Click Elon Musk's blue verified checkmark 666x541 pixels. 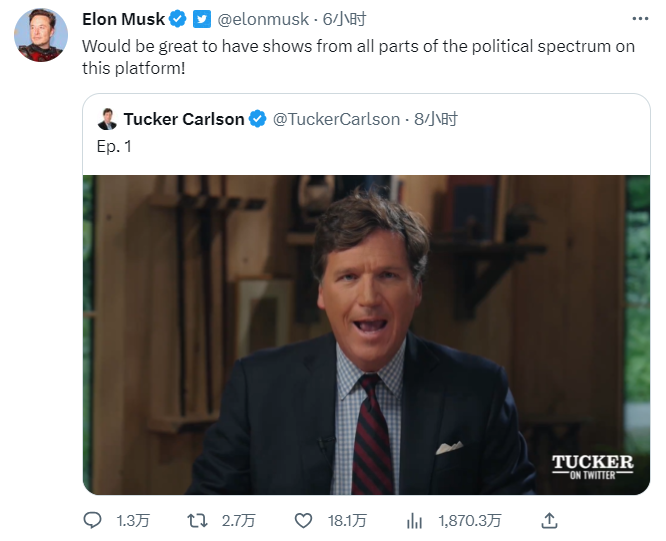pyautogui.click(x=178, y=19)
